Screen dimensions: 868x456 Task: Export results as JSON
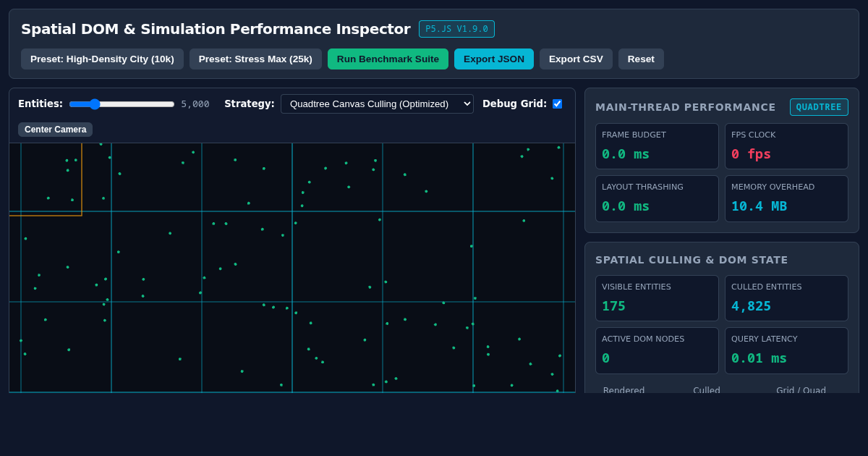(x=494, y=59)
